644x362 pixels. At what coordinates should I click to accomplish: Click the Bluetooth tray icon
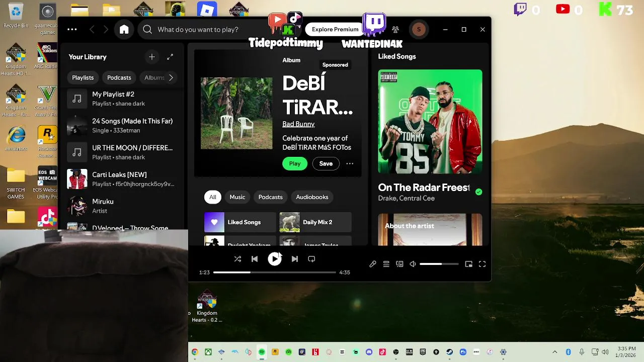[x=568, y=352]
